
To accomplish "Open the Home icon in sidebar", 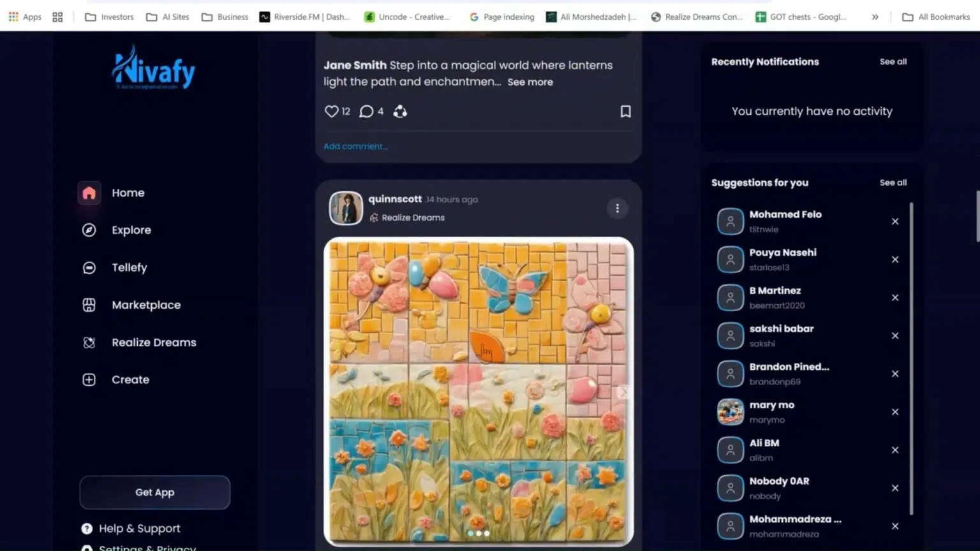I will point(89,193).
